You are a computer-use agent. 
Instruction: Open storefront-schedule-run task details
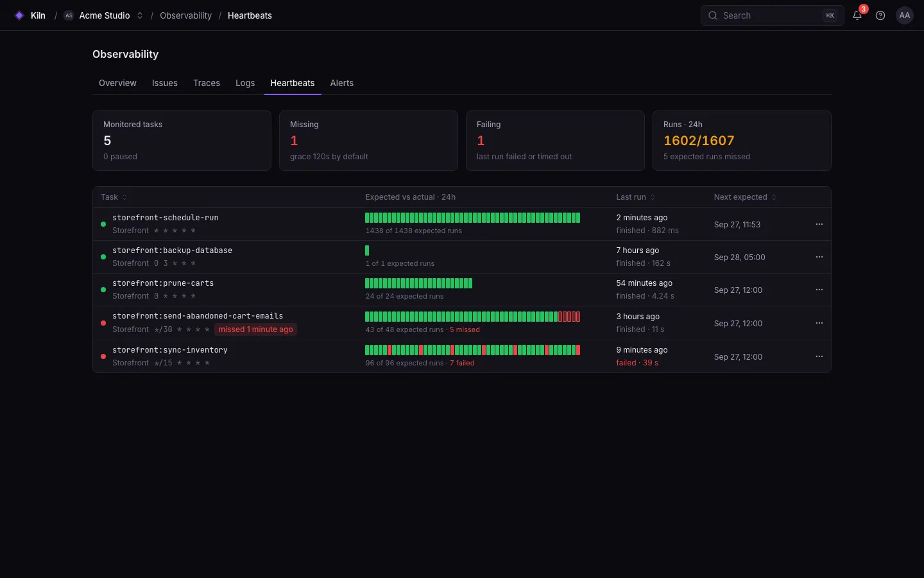(166, 218)
